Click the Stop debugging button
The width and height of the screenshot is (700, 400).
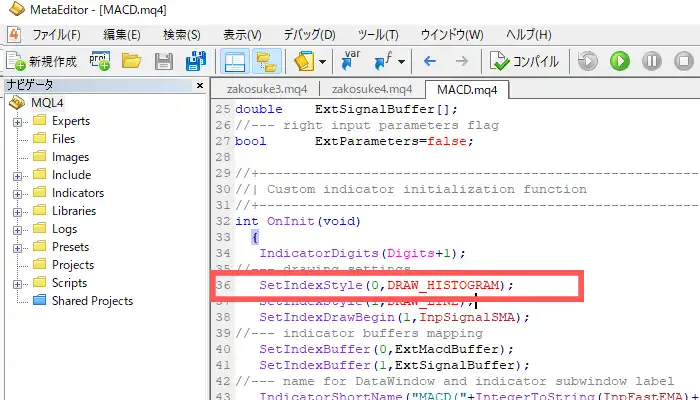tap(683, 61)
